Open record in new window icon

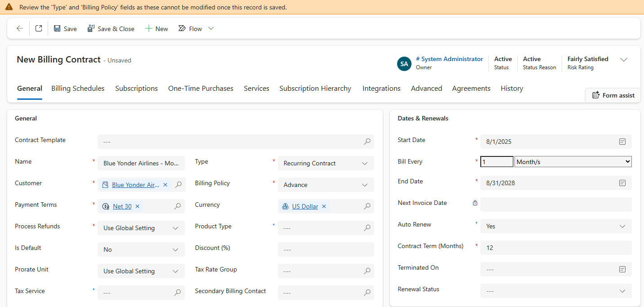[39, 28]
